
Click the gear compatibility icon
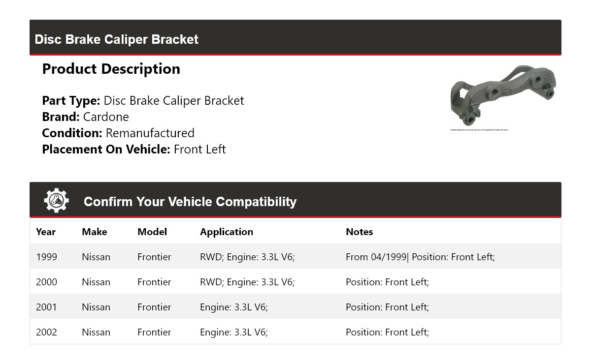56,201
